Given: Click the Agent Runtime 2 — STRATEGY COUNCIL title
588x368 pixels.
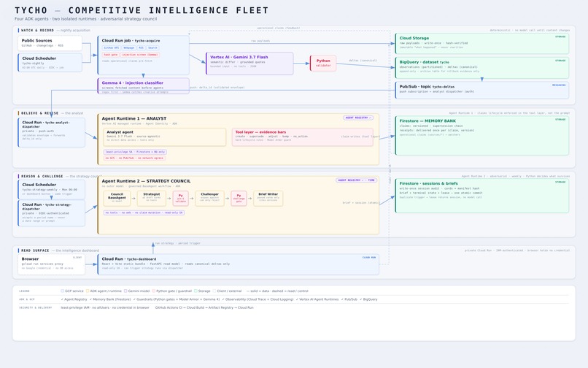Looking at the screenshot, I should [x=146, y=181].
